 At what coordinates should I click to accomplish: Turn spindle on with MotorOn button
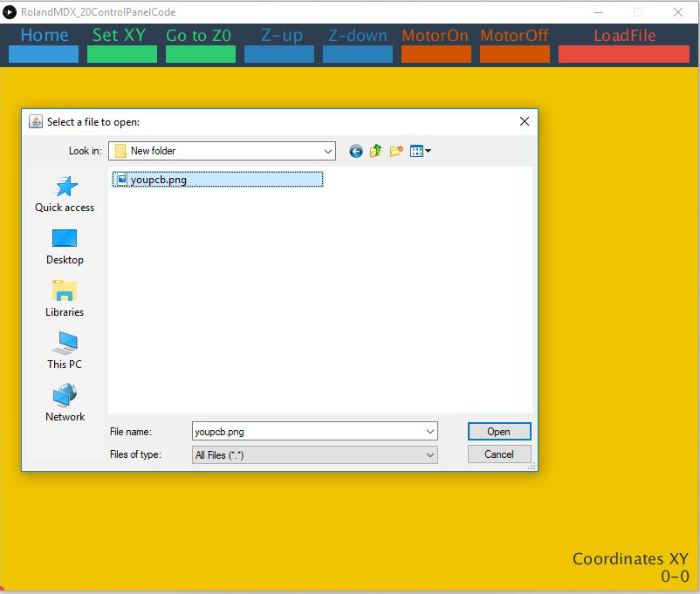point(436,53)
